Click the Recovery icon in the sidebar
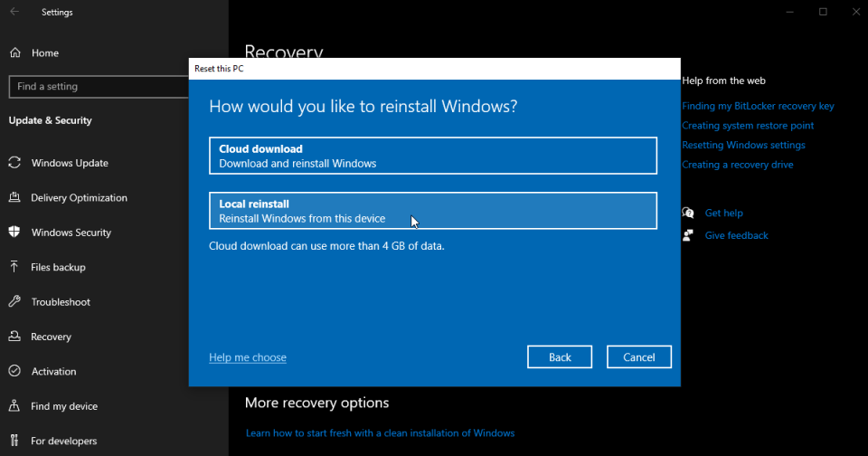Screen dimensions: 868x456 click(15, 337)
